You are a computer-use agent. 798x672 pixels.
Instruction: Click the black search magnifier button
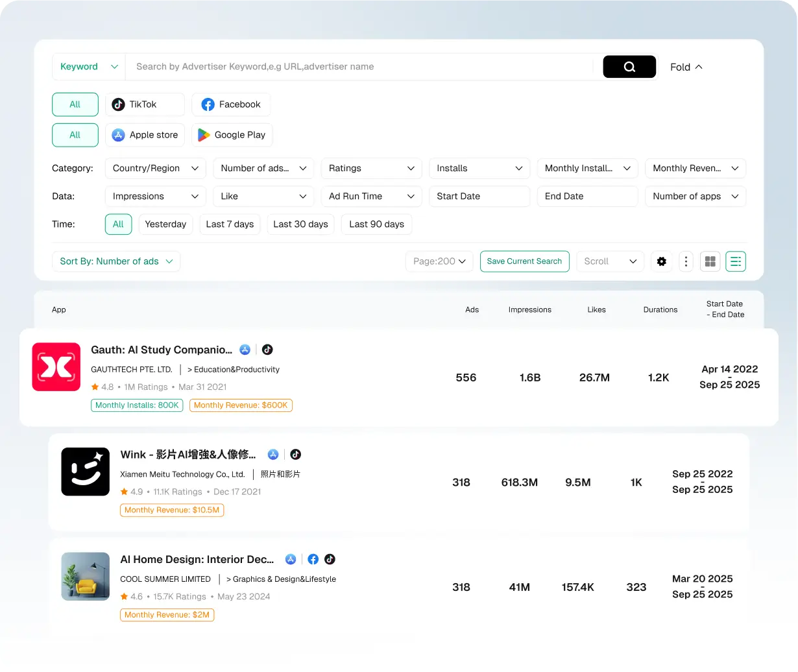point(629,66)
